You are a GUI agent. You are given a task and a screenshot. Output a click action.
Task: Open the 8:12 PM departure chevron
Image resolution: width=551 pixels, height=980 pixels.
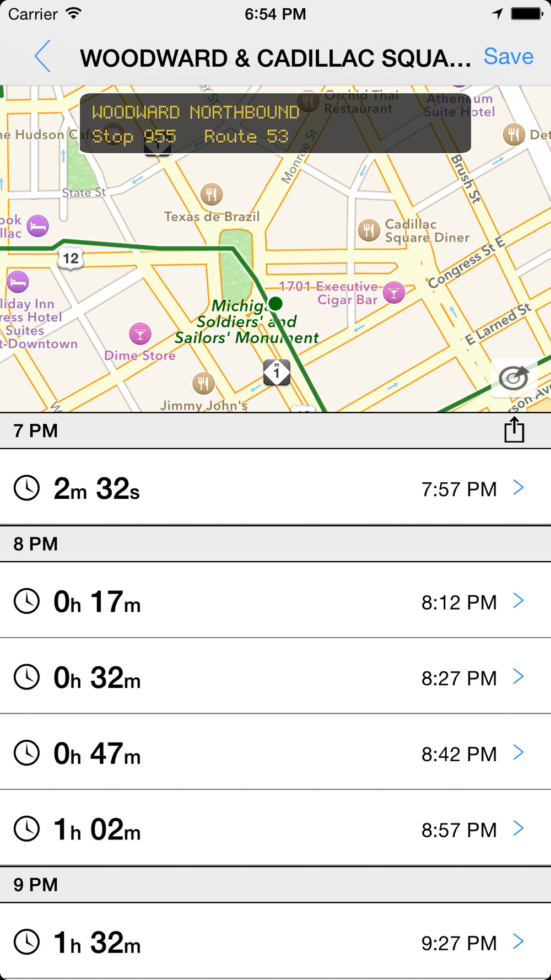click(x=518, y=601)
